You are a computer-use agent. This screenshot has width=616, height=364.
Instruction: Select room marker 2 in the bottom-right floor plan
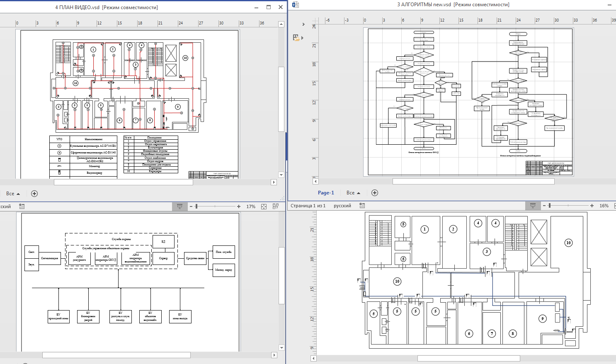click(453, 229)
